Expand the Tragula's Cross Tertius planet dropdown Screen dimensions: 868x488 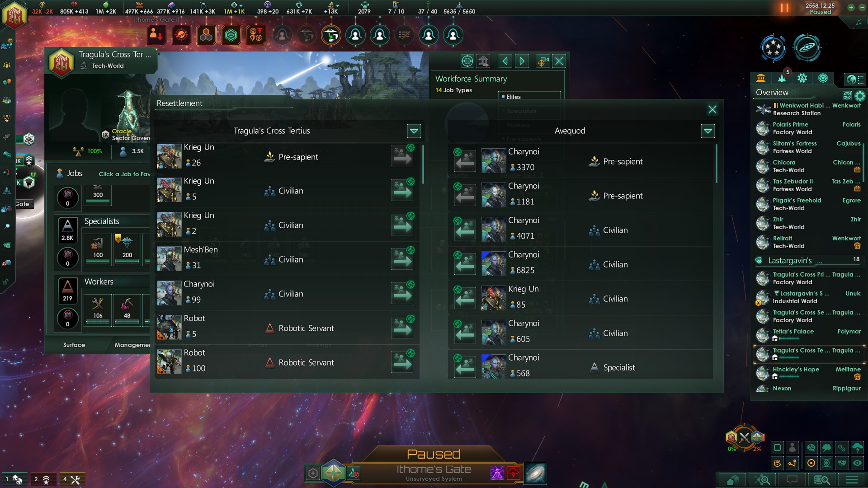pos(414,131)
